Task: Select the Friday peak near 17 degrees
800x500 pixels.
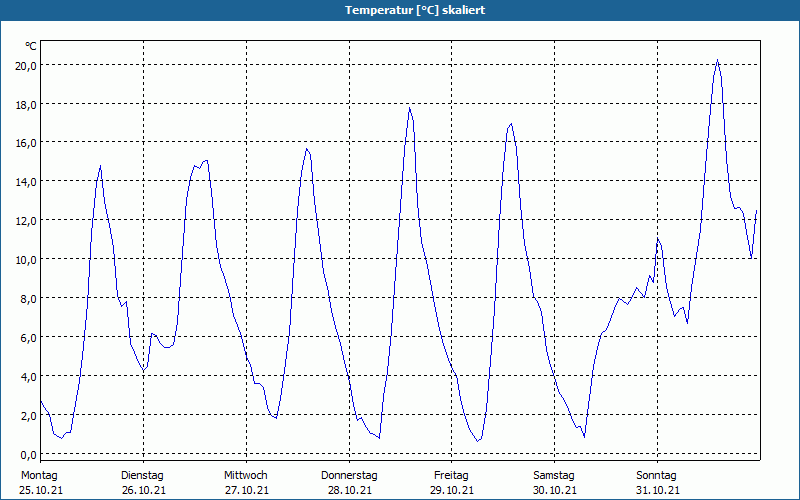Action: (x=511, y=123)
